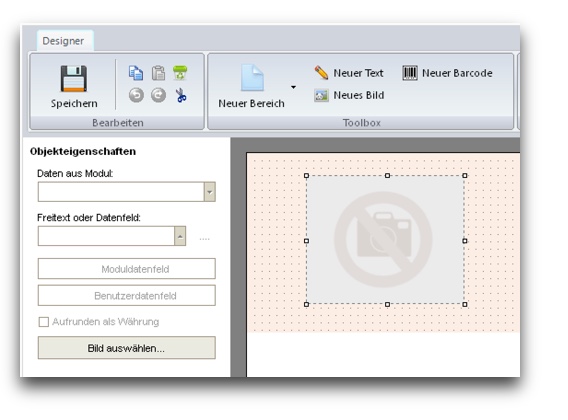Click the undo arrow icon

[136, 95]
